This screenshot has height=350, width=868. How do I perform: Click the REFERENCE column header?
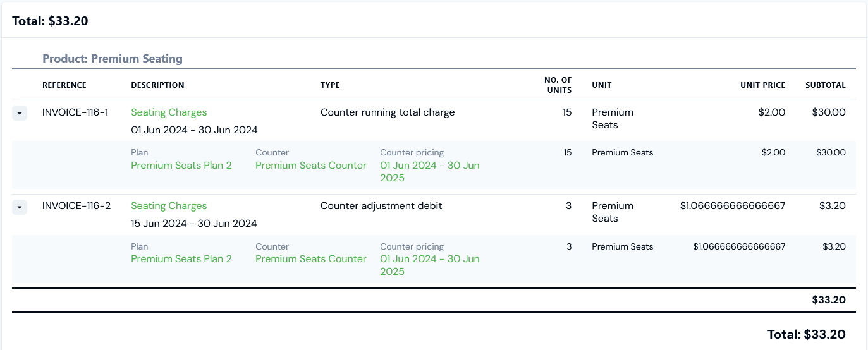[64, 85]
